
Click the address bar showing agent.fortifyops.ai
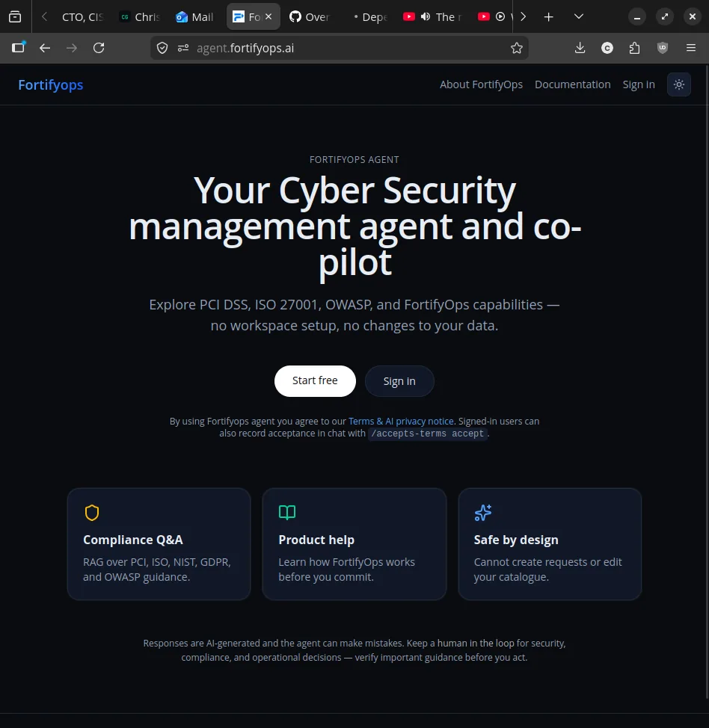point(339,48)
